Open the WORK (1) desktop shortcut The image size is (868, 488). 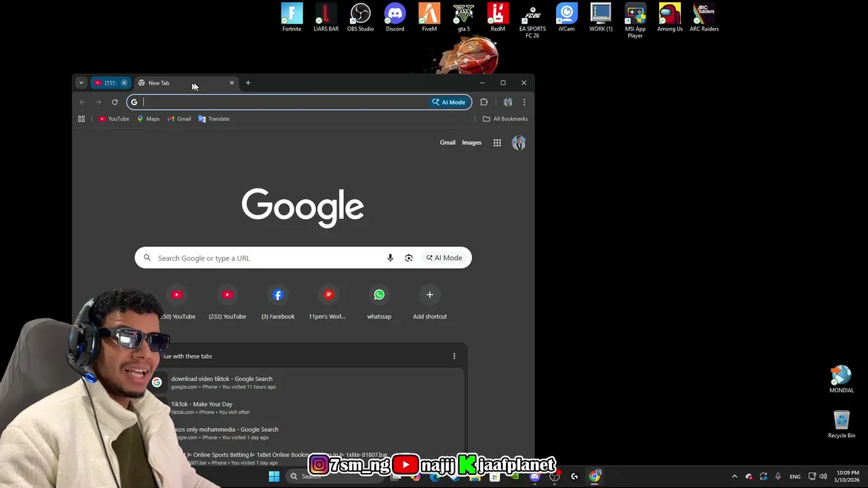(x=601, y=18)
